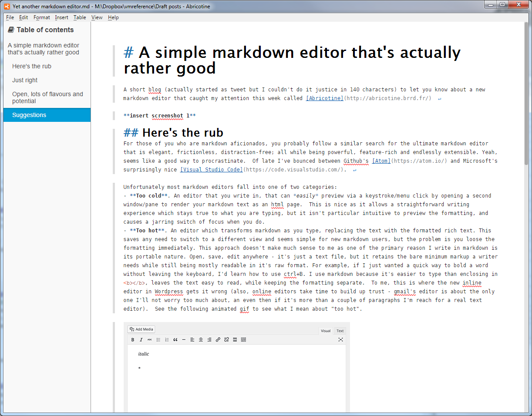Click the Abricotine hyperlink in the first paragraph
The width and height of the screenshot is (532, 416).
(325, 98)
